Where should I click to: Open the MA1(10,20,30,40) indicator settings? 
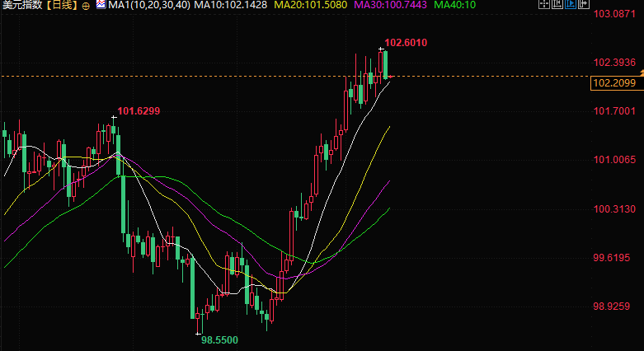149,5
